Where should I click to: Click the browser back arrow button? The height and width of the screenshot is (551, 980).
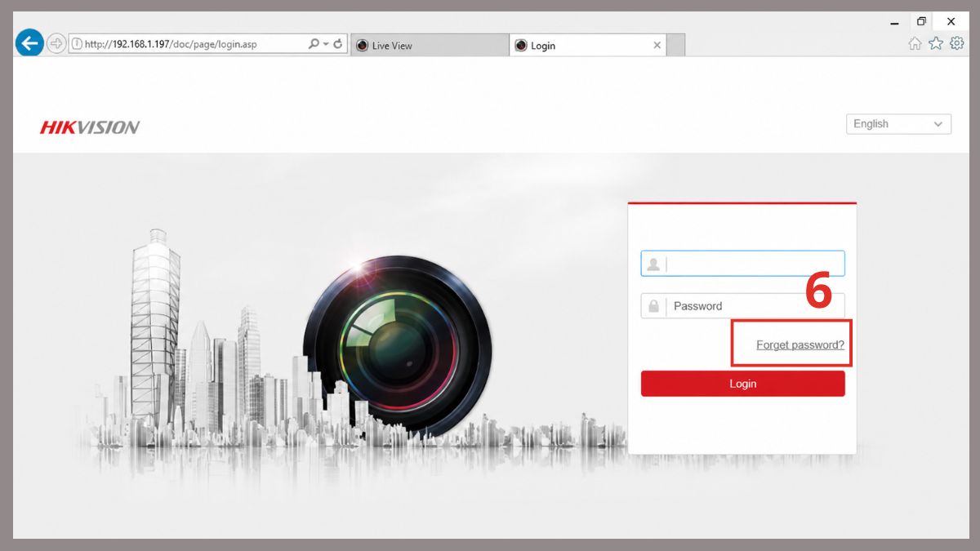pos(29,43)
